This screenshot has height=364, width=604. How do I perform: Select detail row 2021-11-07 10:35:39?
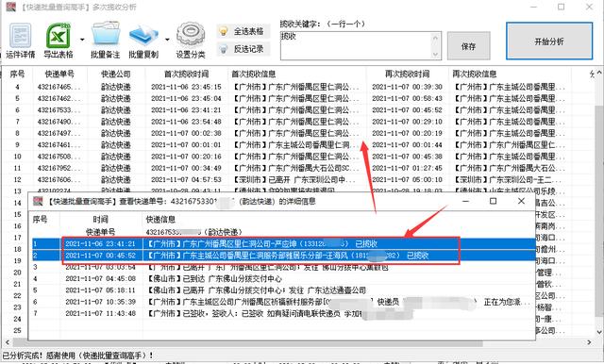click(283, 302)
